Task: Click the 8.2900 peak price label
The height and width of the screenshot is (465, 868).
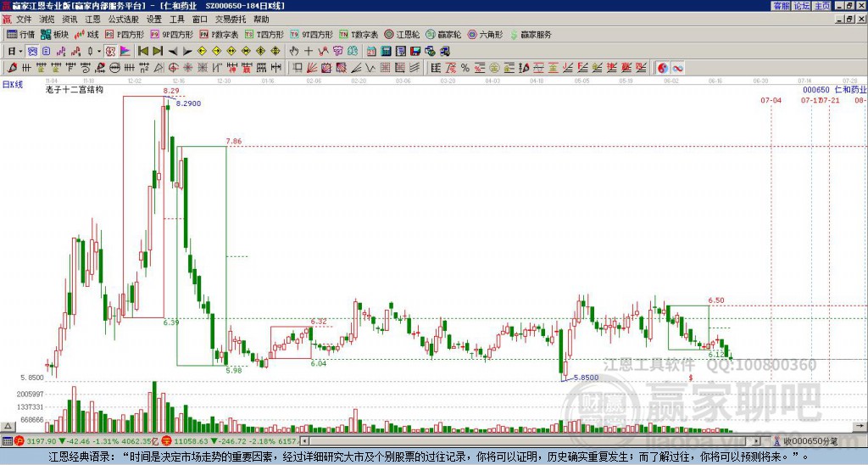Action: tap(189, 104)
